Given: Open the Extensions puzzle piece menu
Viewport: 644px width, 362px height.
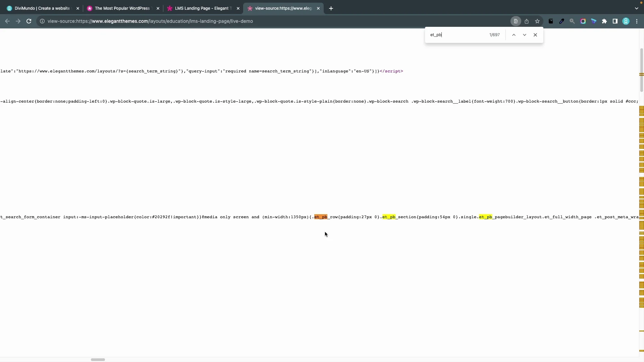Looking at the screenshot, I should [604, 21].
